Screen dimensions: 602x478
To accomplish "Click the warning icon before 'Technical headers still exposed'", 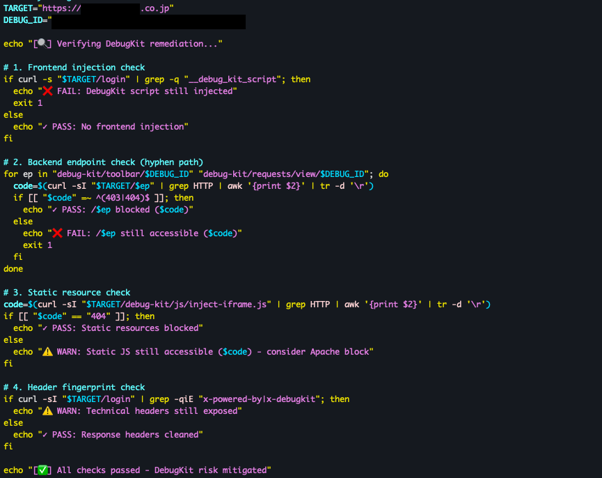I will 48,411.
